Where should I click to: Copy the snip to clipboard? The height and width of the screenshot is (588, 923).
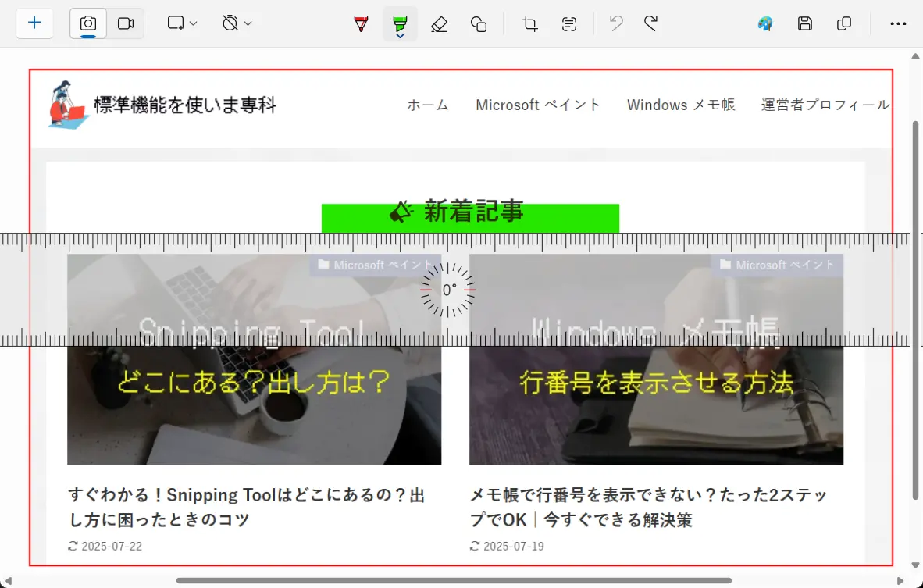(844, 23)
